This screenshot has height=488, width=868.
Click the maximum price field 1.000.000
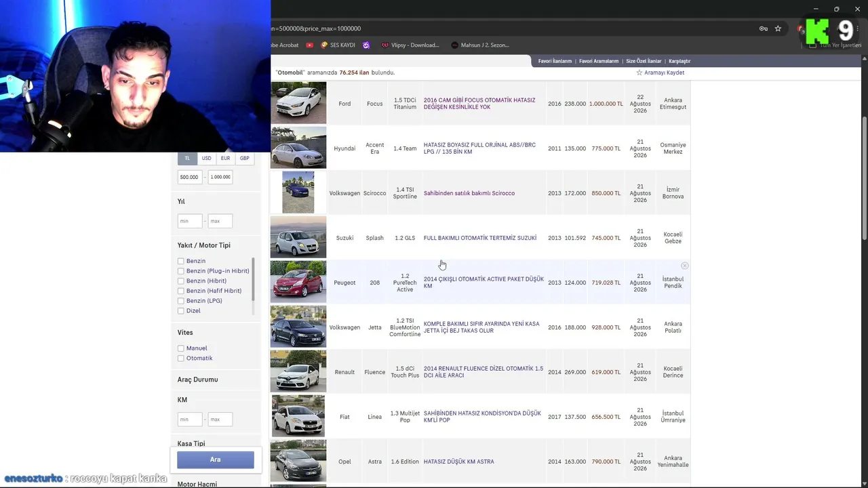click(x=220, y=177)
